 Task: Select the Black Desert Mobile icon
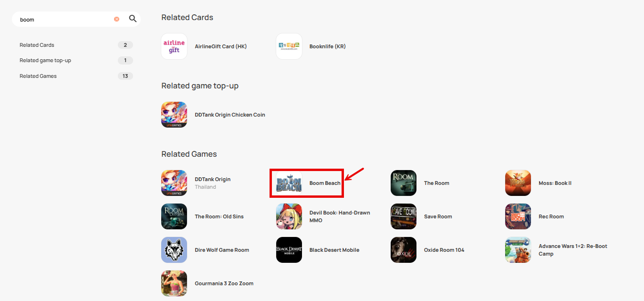pos(289,250)
